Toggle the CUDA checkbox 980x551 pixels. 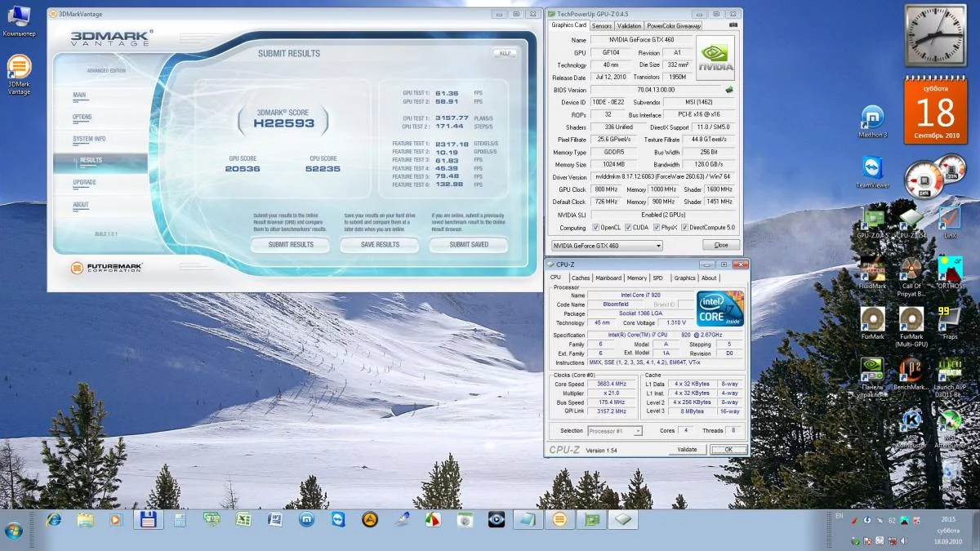click(x=627, y=228)
